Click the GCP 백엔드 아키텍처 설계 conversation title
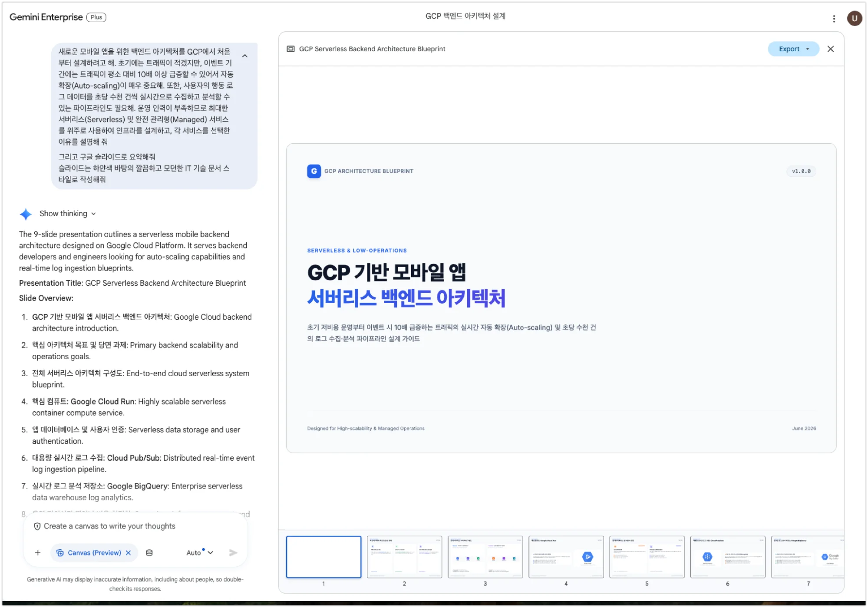 [x=465, y=16]
